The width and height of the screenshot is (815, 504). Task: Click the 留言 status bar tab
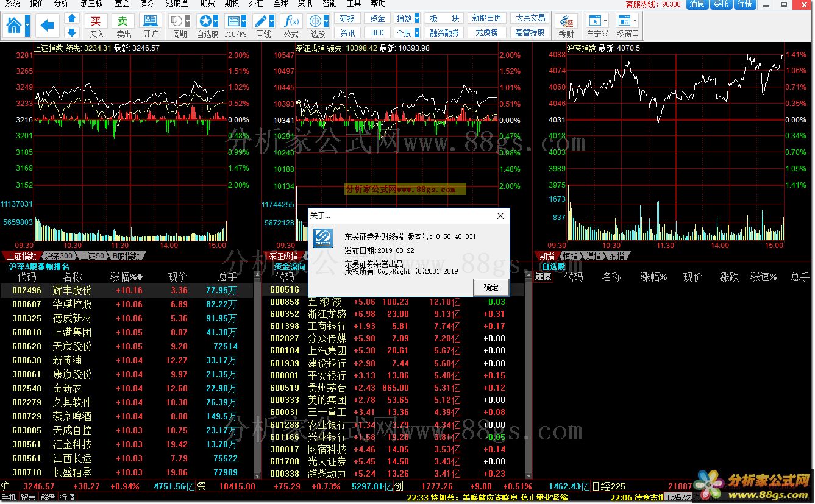tap(29, 497)
